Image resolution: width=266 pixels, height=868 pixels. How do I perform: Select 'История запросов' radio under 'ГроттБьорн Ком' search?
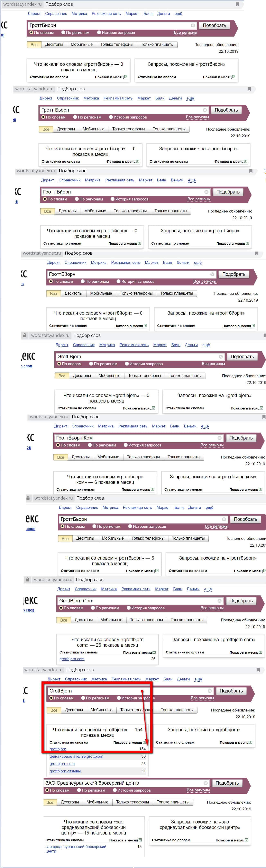pyautogui.click(x=125, y=445)
